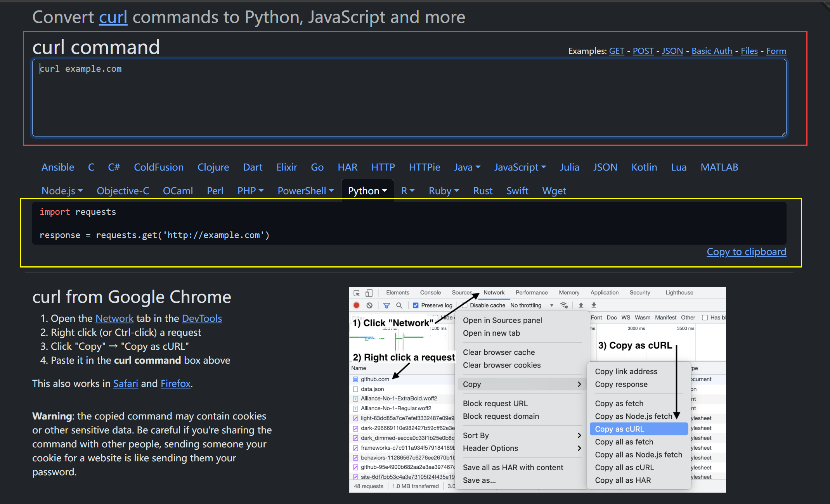Click the blue filter funnel icon
Viewport: 830px width, 504px height.
[386, 305]
